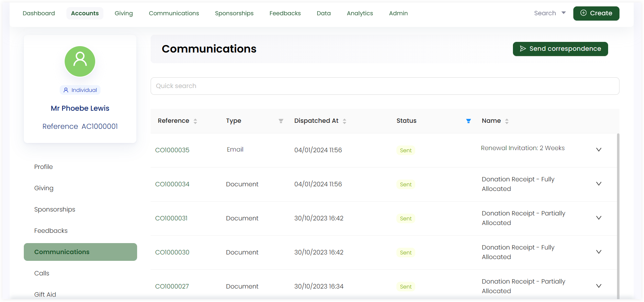Open the Mr Phoebe Lewis account name
The height and width of the screenshot is (302, 644).
pos(80,108)
